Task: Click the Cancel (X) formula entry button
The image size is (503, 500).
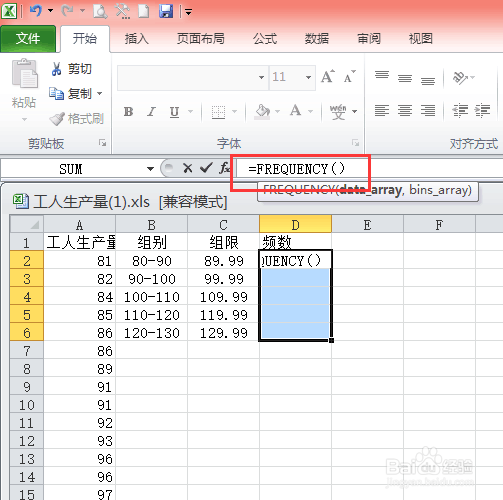Action: pyautogui.click(x=188, y=168)
